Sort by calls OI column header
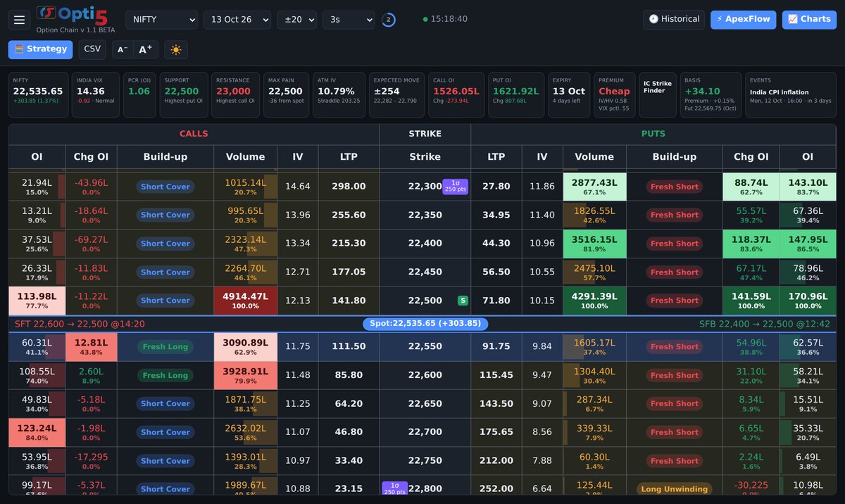Screen dimensions: 845x504 [37, 157]
